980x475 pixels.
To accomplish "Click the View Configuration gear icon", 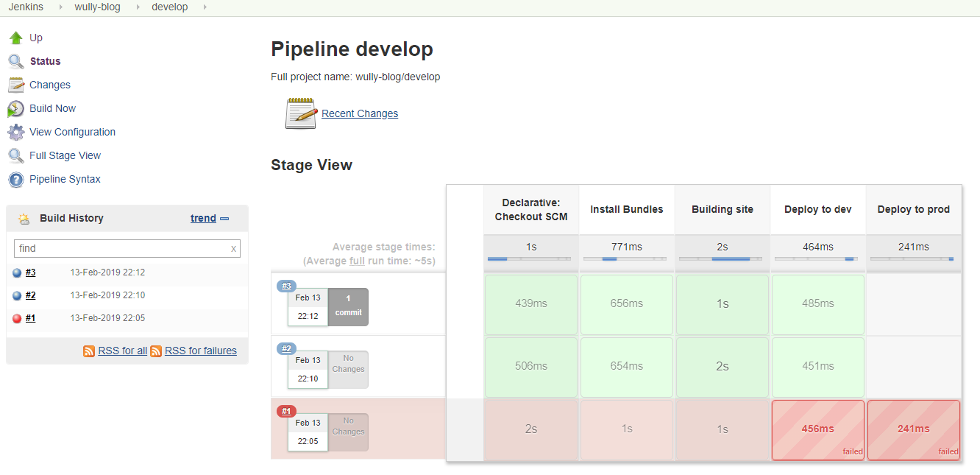I will click(15, 133).
